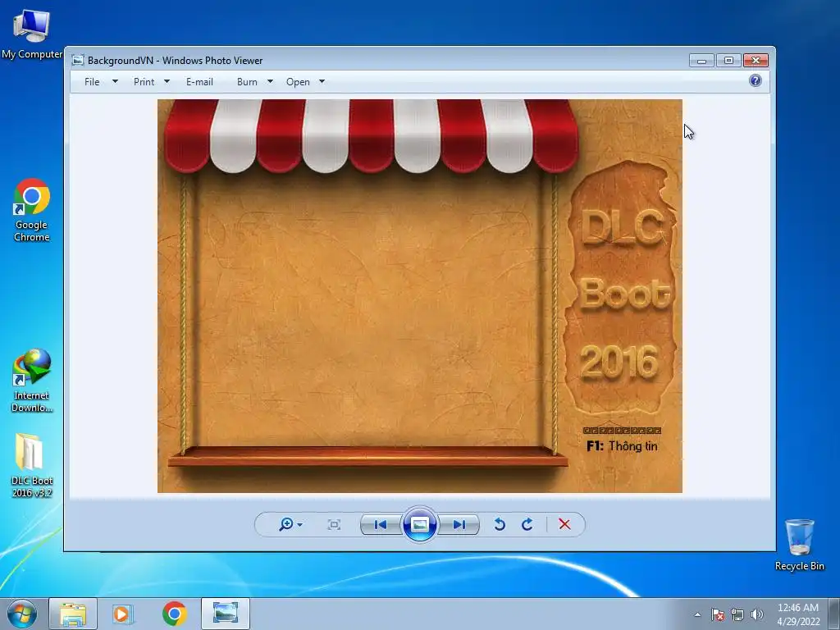Show hidden system tray icons
The width and height of the screenshot is (840, 630).
coord(697,615)
